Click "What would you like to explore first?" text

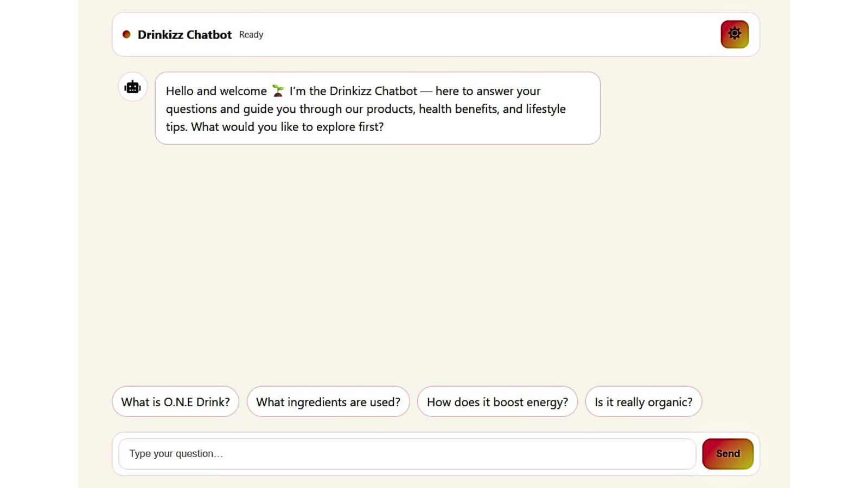[x=287, y=127]
